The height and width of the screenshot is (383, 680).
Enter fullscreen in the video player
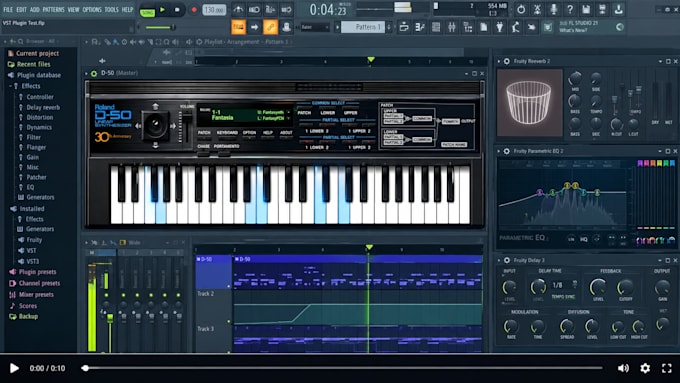[667, 368]
